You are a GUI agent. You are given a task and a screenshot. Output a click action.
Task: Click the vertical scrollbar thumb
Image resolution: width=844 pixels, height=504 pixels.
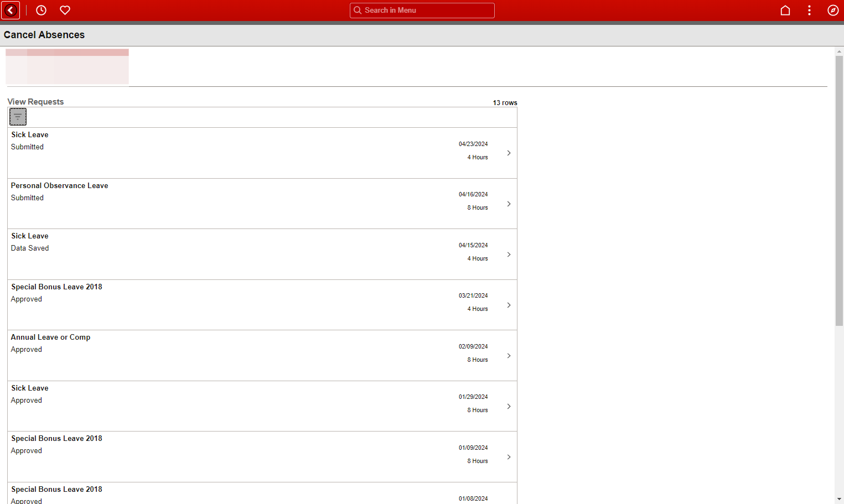point(839,191)
